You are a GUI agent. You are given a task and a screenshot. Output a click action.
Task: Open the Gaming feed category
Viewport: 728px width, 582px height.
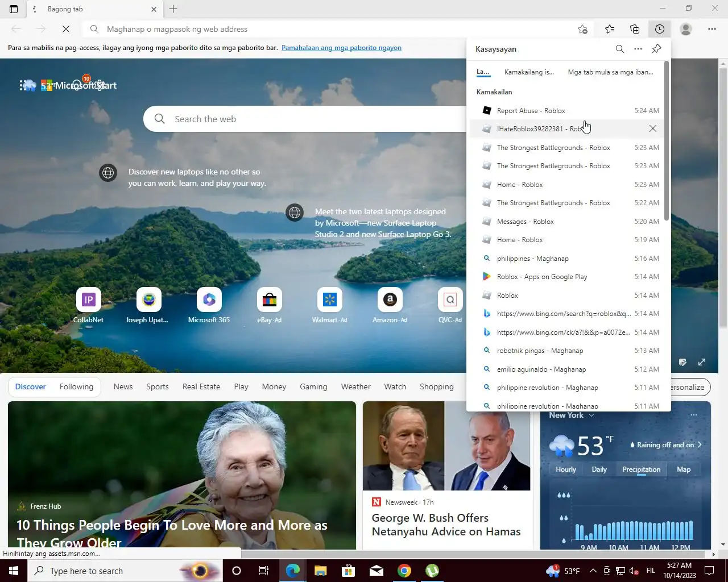point(313,387)
